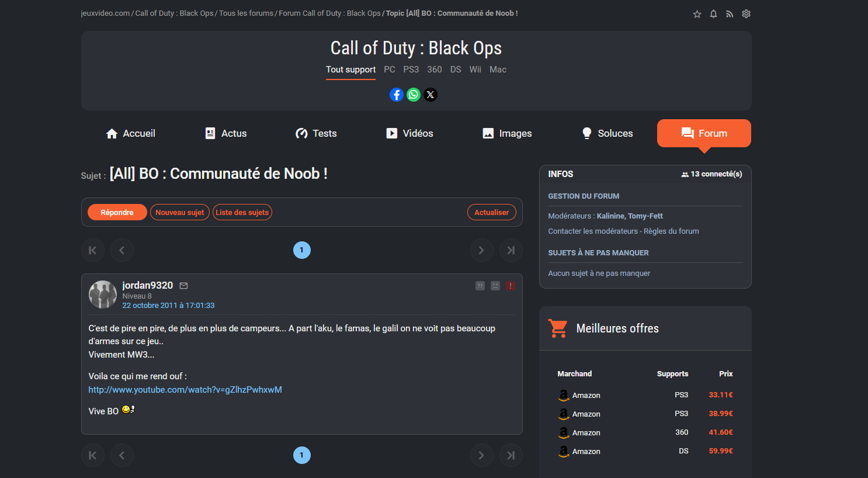Open the Tests section
The width and height of the screenshot is (868, 478).
pos(316,133)
